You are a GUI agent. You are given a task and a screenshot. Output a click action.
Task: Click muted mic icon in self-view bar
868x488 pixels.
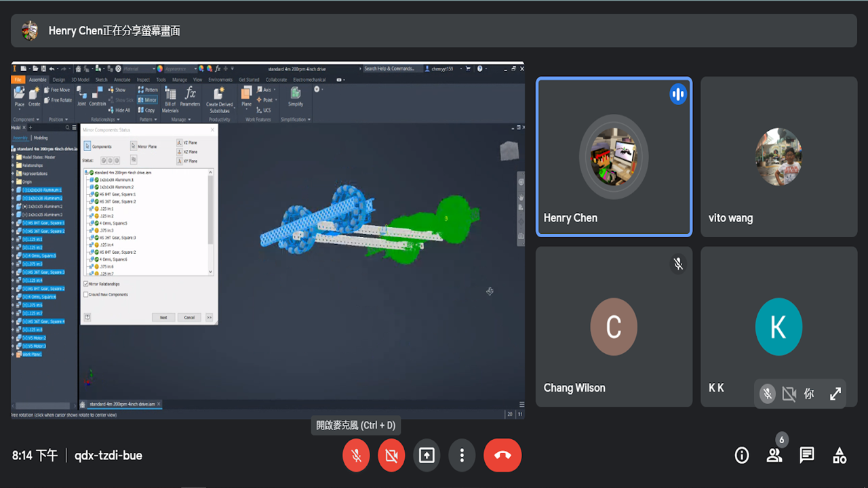click(x=767, y=394)
